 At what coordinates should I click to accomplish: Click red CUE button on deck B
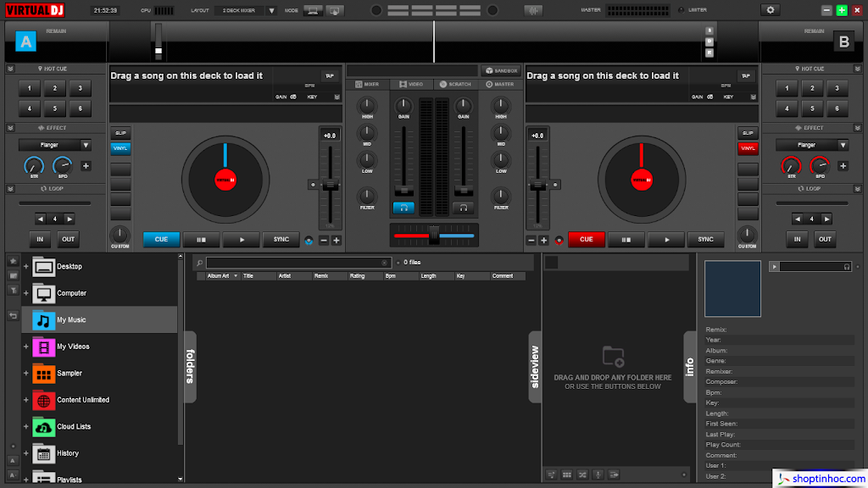click(x=587, y=240)
